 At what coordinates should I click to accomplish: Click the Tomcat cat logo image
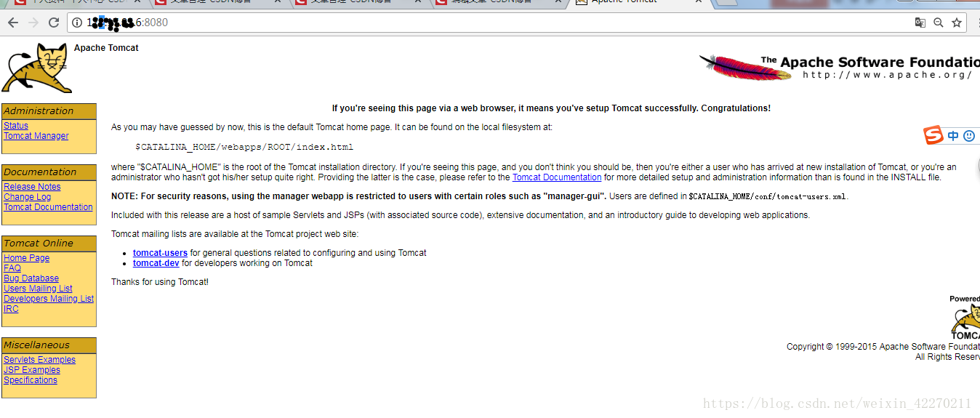37,68
